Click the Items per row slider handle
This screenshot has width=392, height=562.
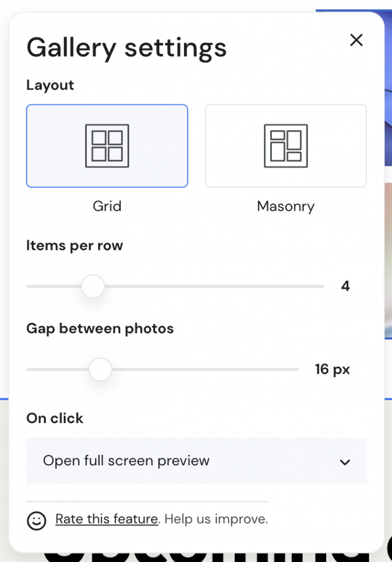pos(93,286)
